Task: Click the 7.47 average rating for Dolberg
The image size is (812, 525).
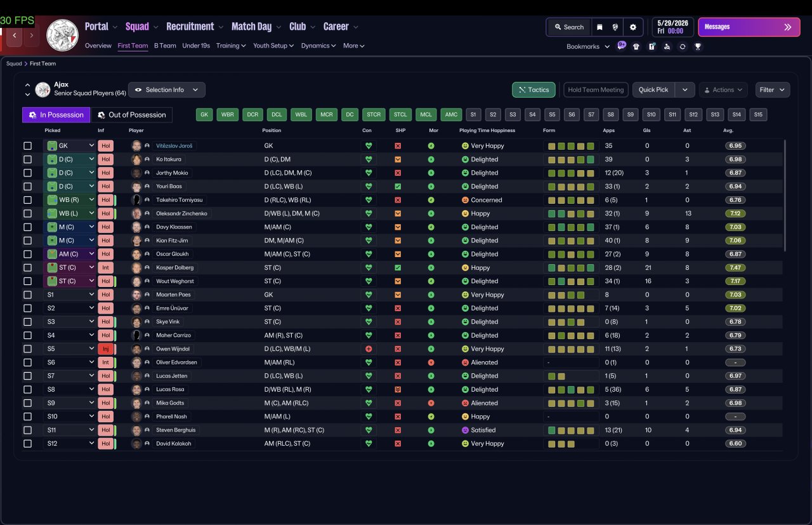Action: (x=735, y=268)
